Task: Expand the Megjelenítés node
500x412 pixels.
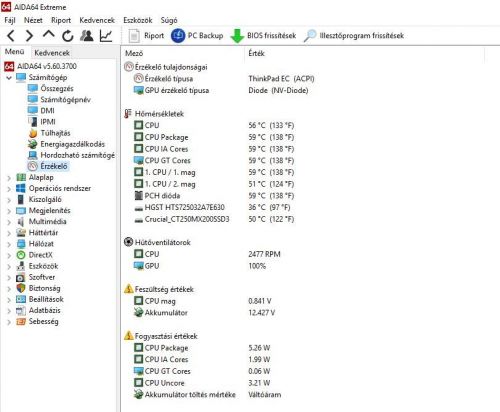Action: coord(9,211)
